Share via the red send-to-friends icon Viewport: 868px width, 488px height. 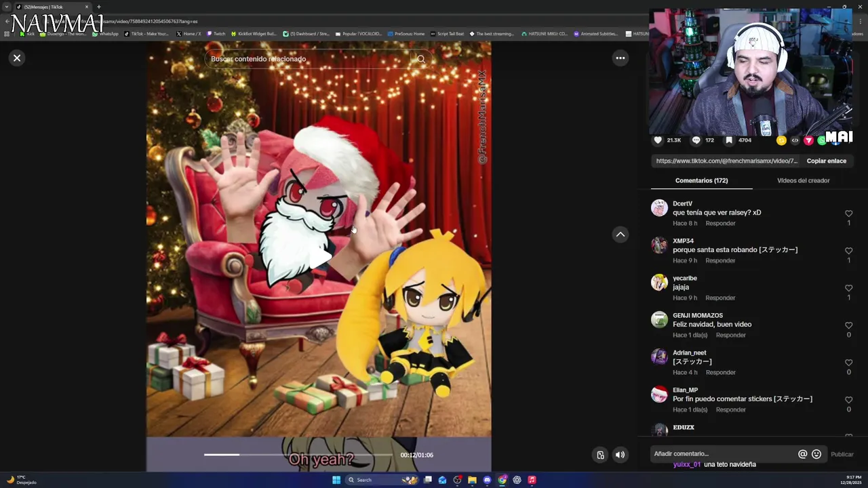coord(808,140)
